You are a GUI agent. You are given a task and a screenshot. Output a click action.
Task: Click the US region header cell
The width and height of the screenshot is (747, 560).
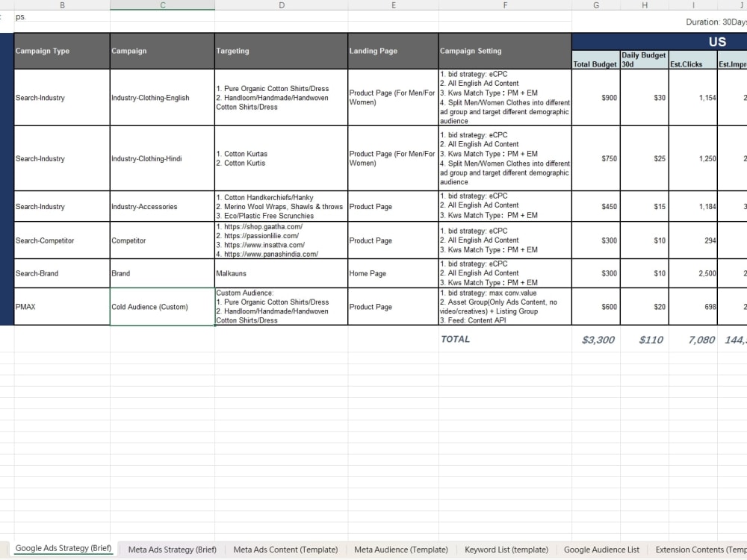click(660, 42)
